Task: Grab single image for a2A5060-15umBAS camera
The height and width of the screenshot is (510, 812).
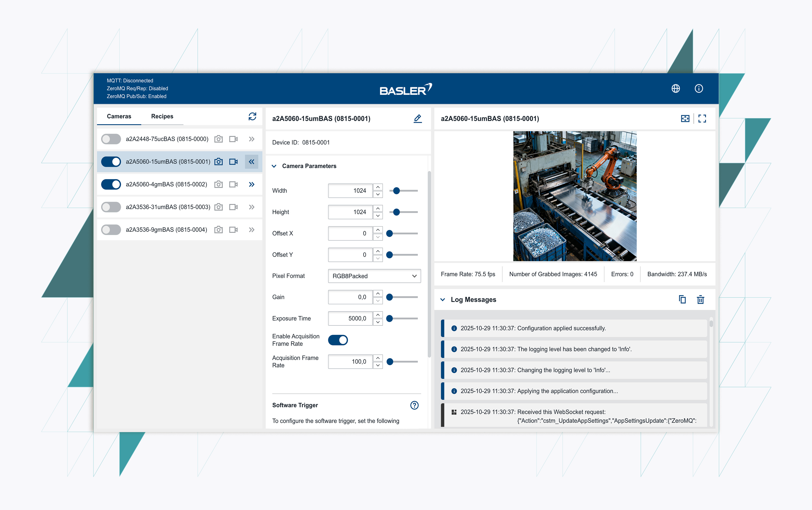Action: (x=219, y=161)
